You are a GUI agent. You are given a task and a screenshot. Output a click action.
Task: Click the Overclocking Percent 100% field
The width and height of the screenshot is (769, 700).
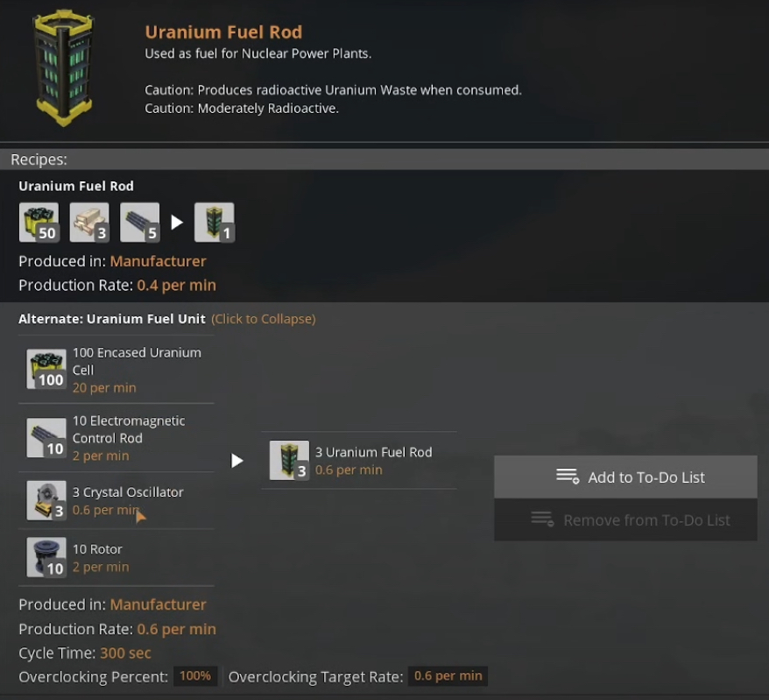(x=195, y=676)
